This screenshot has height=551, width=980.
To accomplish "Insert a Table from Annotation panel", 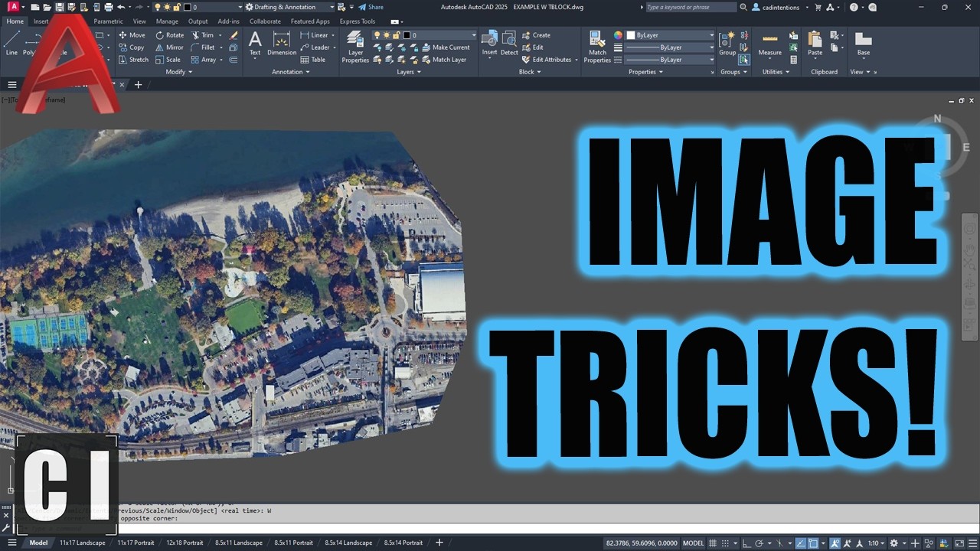I will (312, 60).
